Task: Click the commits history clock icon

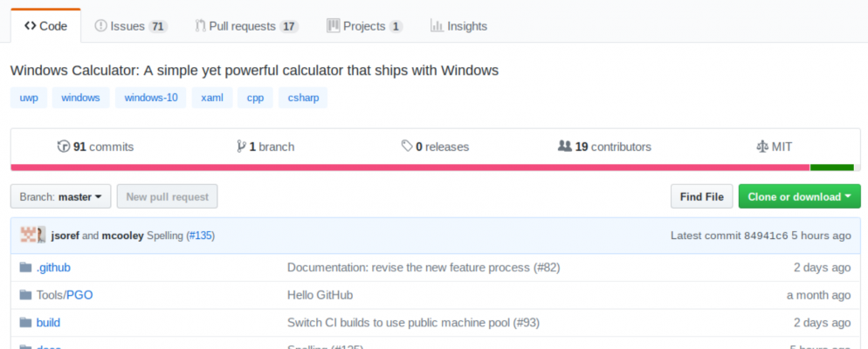Action: coord(63,147)
